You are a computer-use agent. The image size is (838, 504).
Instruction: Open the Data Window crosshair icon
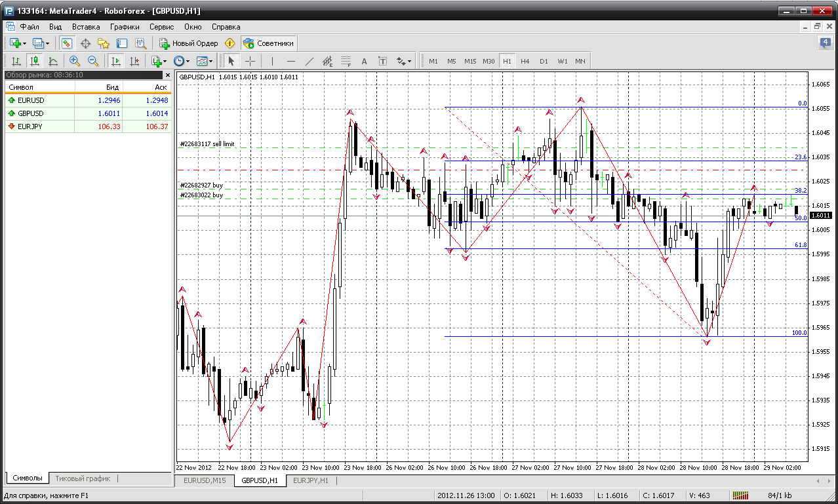[85, 43]
